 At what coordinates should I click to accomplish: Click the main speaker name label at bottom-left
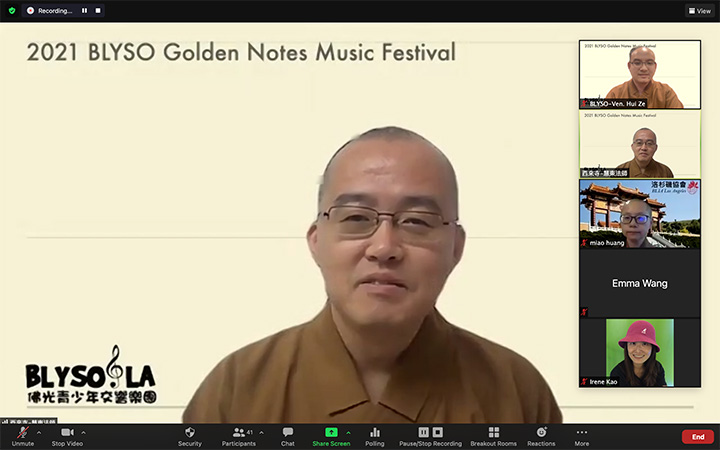29,421
